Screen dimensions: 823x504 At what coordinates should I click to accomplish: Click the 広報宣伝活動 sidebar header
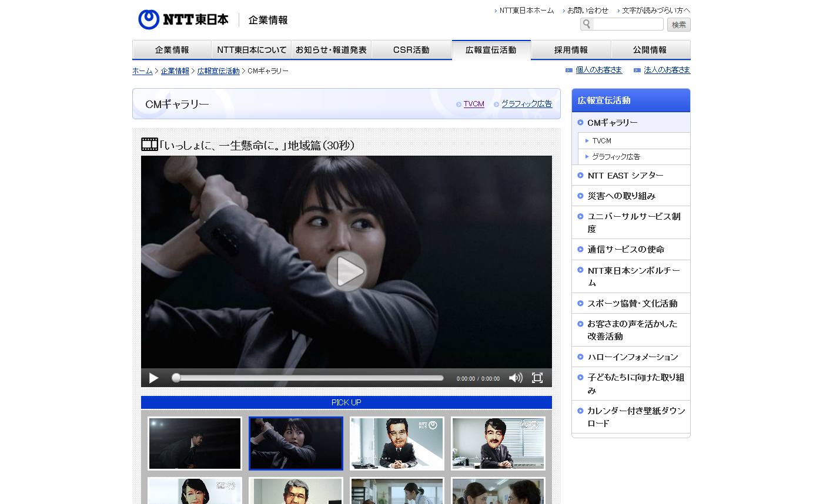pyautogui.click(x=631, y=100)
